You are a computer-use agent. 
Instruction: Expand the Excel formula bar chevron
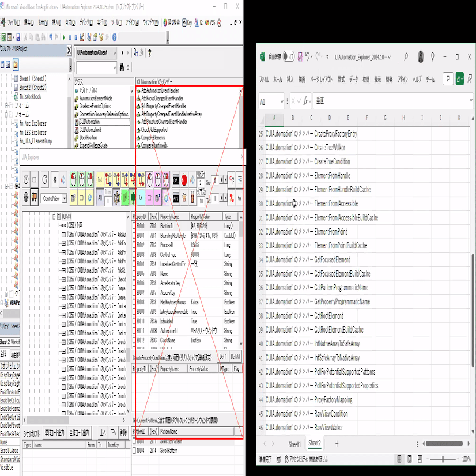click(471, 100)
